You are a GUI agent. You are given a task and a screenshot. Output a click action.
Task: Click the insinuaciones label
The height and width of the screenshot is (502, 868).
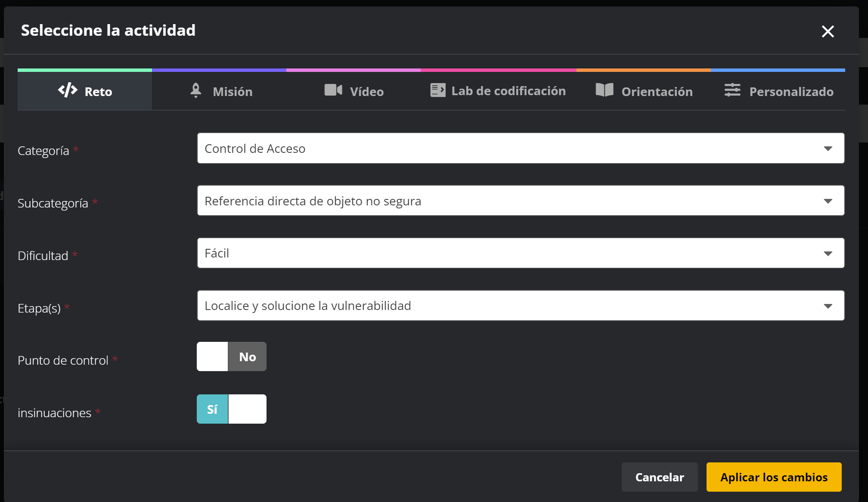55,413
